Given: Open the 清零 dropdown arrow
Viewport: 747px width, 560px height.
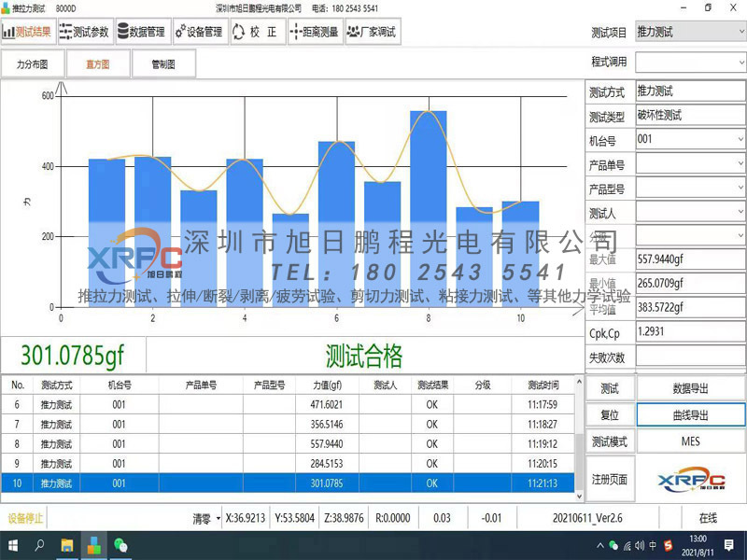Looking at the screenshot, I should pos(218,518).
